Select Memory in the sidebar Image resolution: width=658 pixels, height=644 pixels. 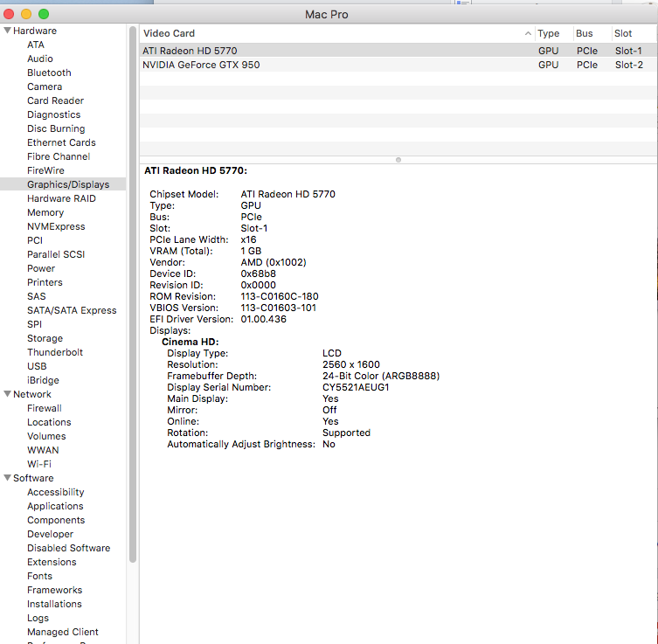45,212
